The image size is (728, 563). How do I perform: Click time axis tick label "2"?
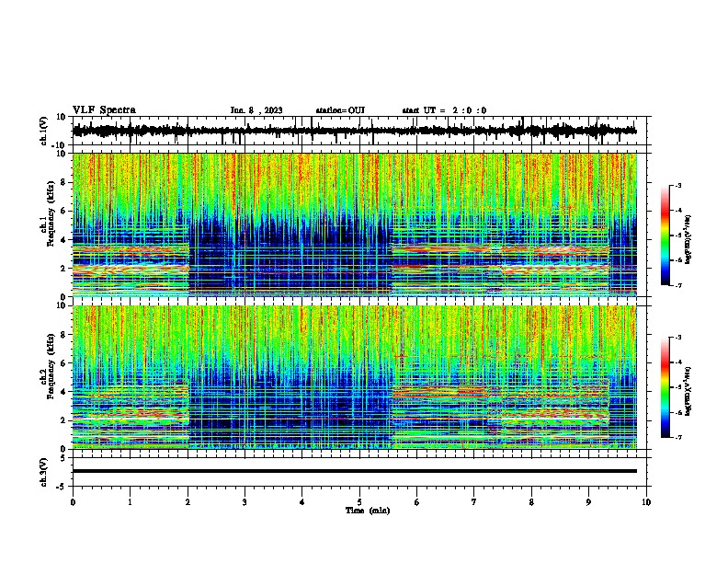point(188,502)
